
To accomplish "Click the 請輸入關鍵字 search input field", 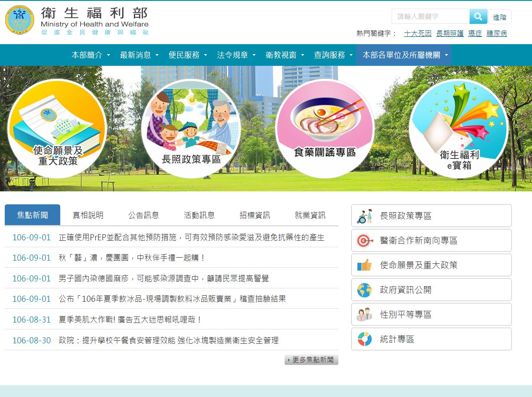I will coord(431,16).
